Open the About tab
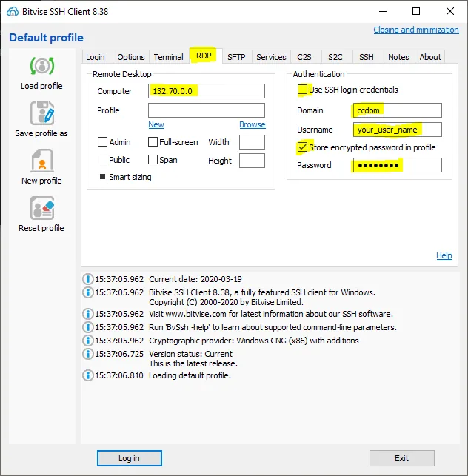This screenshot has width=468, height=476. pos(430,57)
